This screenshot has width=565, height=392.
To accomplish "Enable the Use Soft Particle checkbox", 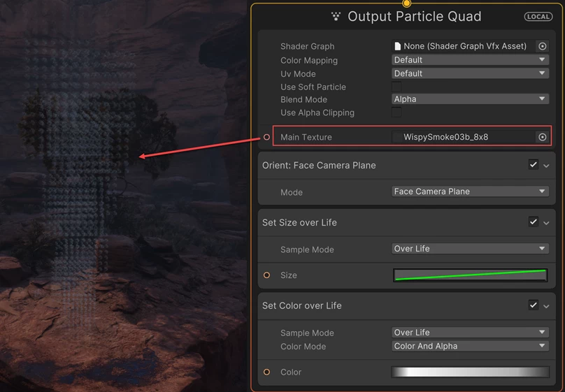I will pyautogui.click(x=396, y=87).
